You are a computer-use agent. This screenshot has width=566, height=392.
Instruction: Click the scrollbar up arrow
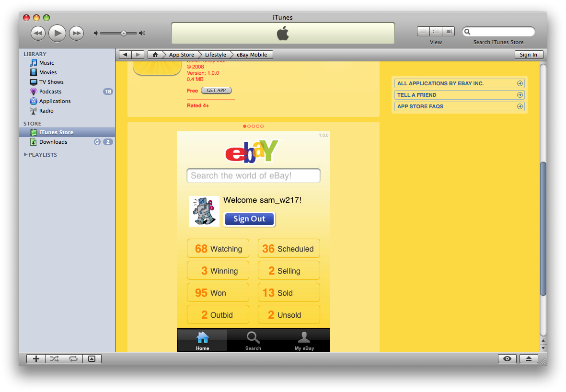click(543, 340)
